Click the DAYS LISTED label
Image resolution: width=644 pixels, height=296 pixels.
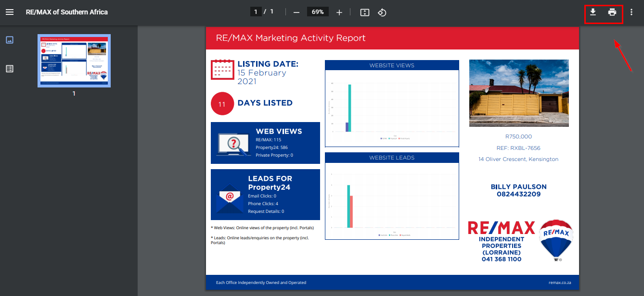click(x=265, y=103)
